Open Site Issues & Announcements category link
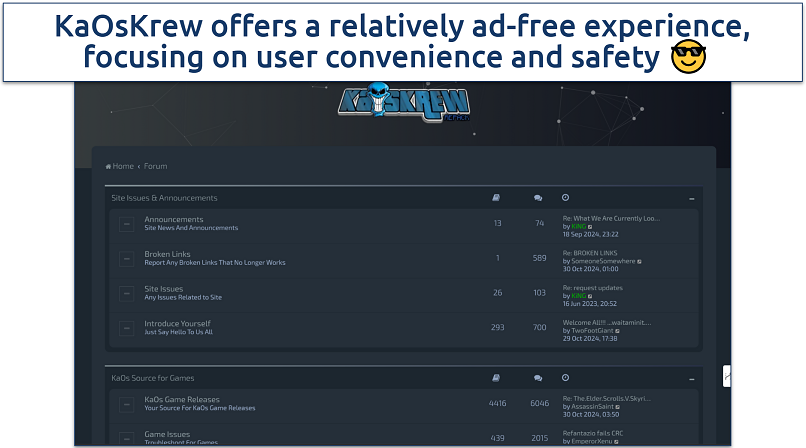 click(x=164, y=198)
